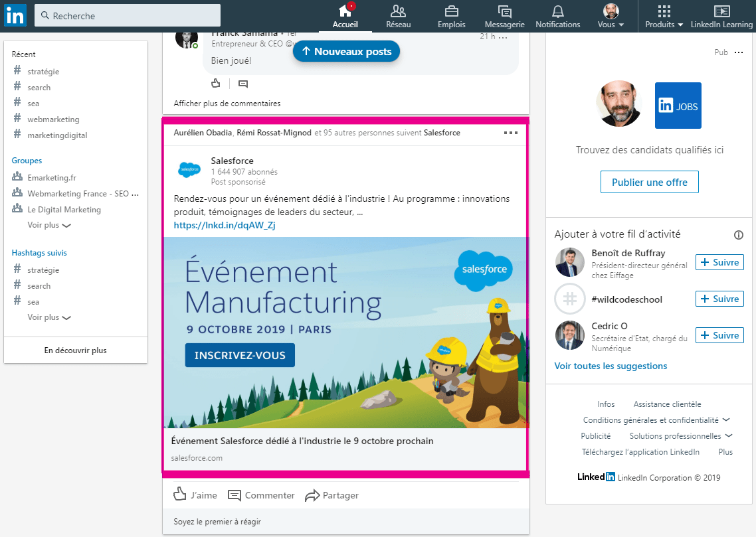Open the lnkd.in/dqAW_Zj link
Viewport: 756px width, 537px height.
tap(225, 225)
